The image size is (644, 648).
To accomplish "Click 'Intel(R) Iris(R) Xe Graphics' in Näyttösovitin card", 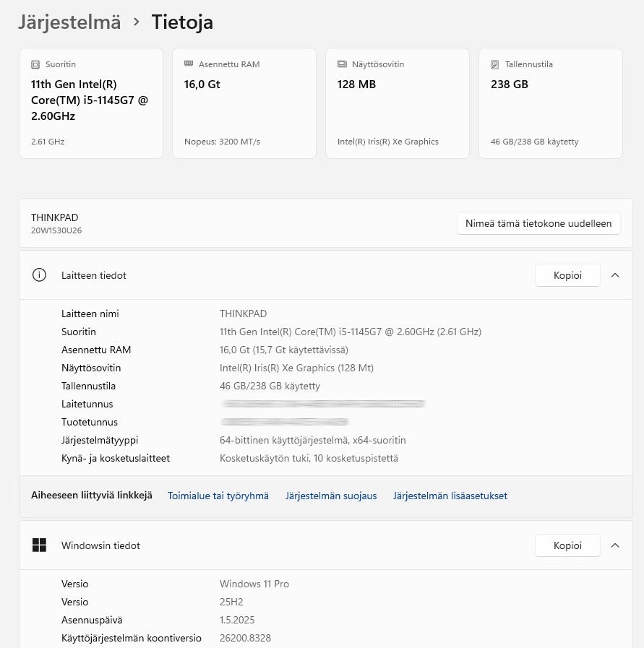I will pyautogui.click(x=387, y=142).
